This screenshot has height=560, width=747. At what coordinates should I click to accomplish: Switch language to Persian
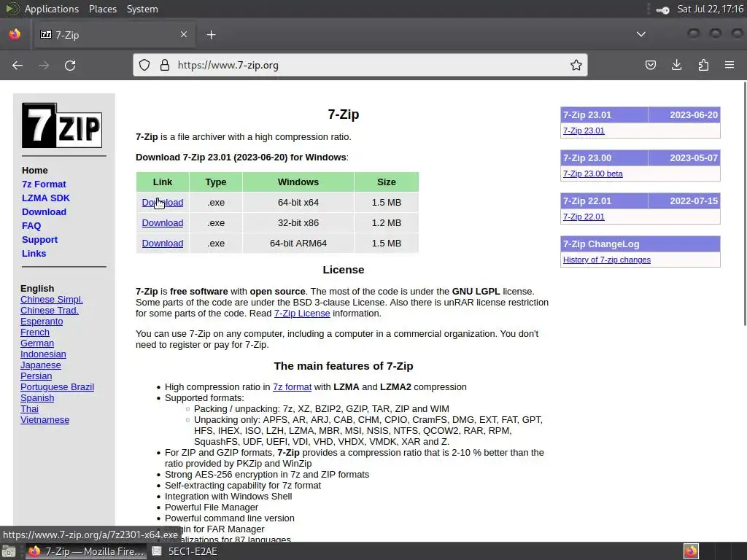pos(36,376)
